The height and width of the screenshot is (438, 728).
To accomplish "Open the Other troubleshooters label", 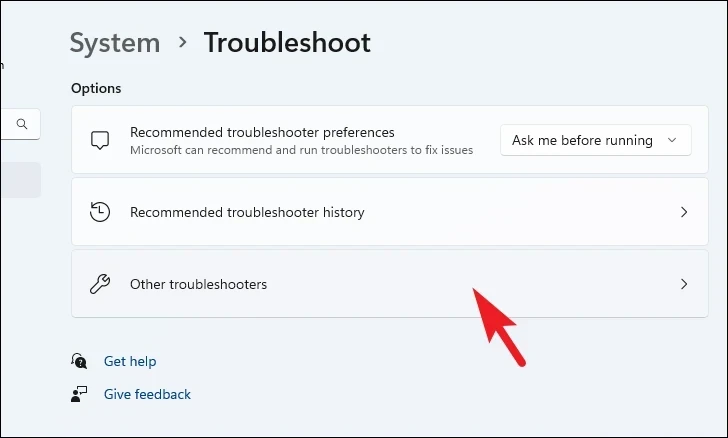I will pyautogui.click(x=199, y=284).
